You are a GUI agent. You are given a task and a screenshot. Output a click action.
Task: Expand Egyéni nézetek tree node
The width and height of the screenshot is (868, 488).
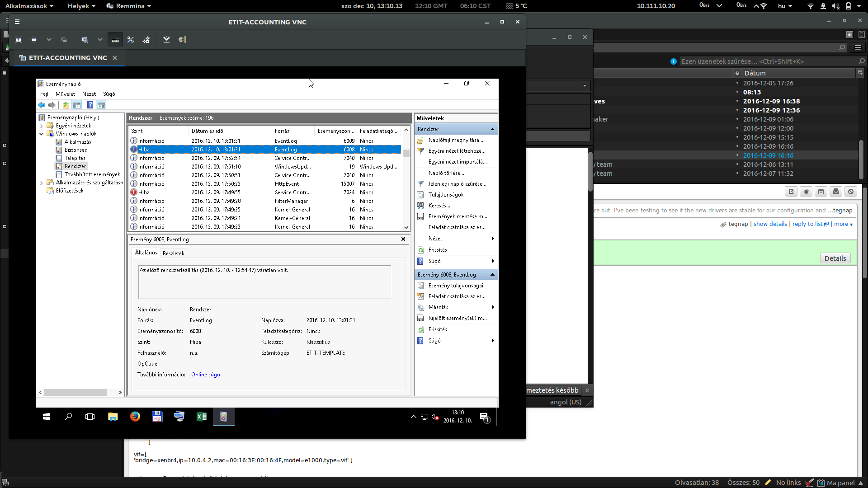coord(42,126)
